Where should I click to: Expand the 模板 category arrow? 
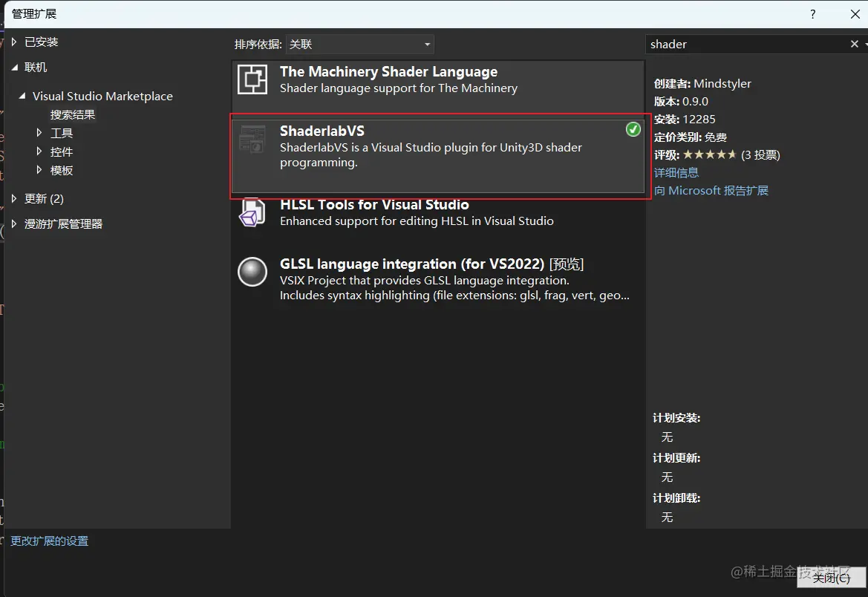[x=39, y=170]
